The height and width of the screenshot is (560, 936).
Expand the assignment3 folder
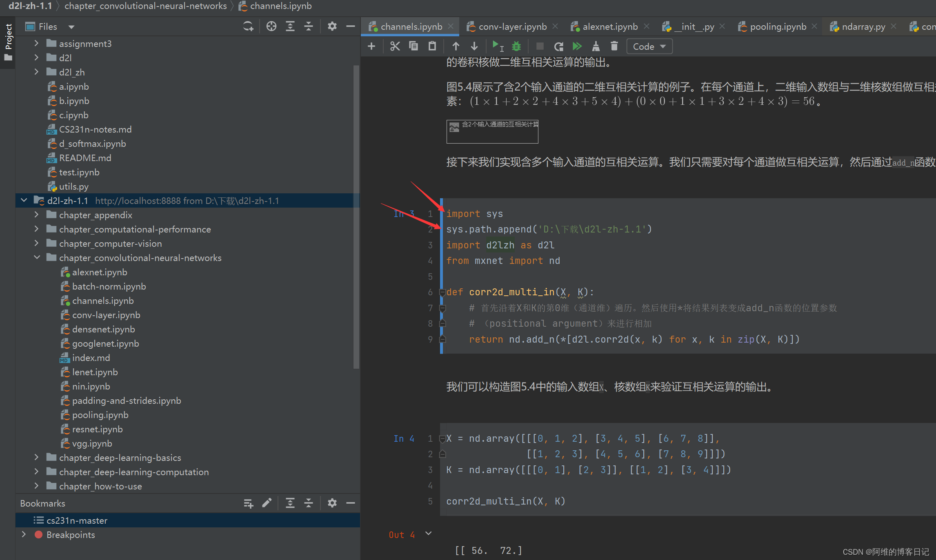(x=36, y=43)
